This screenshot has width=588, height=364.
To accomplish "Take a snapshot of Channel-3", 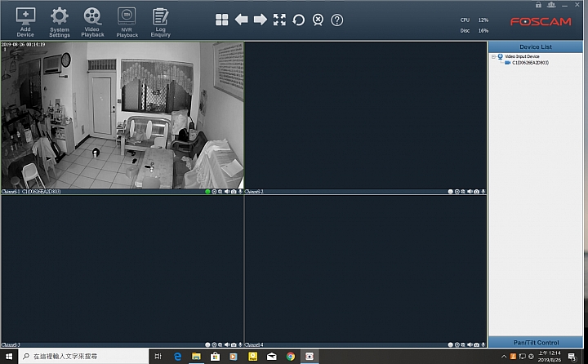I will click(234, 344).
